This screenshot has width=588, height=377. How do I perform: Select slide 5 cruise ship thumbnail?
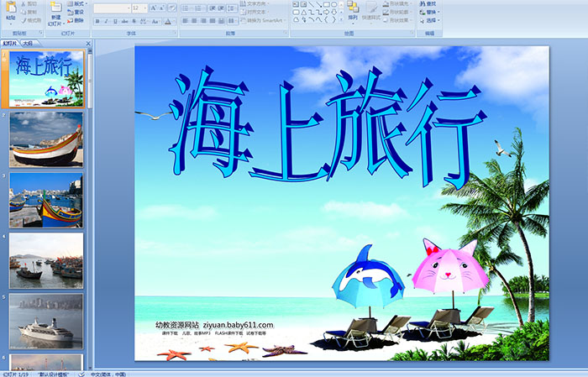coord(46,321)
